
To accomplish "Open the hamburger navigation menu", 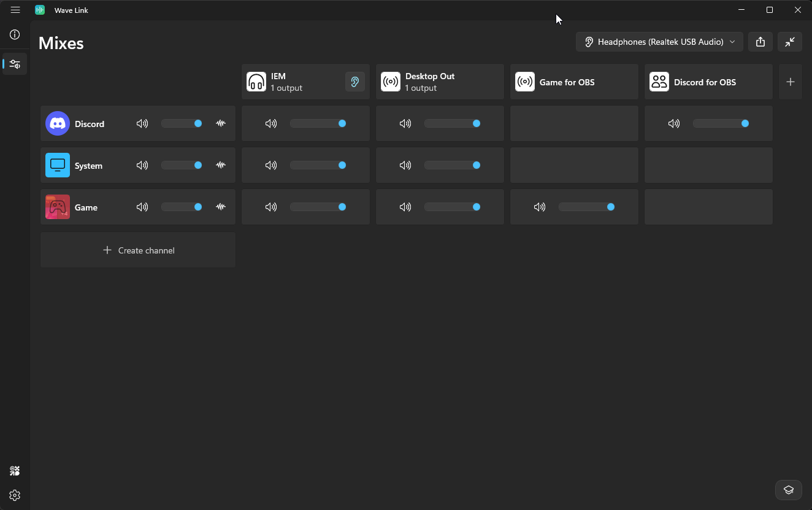I will tap(15, 10).
